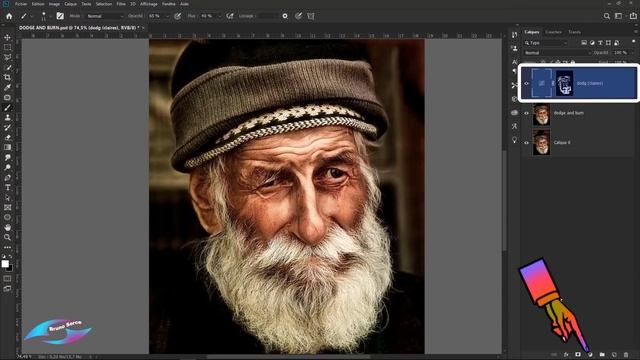Image resolution: width=640 pixels, height=360 pixels.
Task: Select the Eyedropper tool
Action: tap(7, 87)
